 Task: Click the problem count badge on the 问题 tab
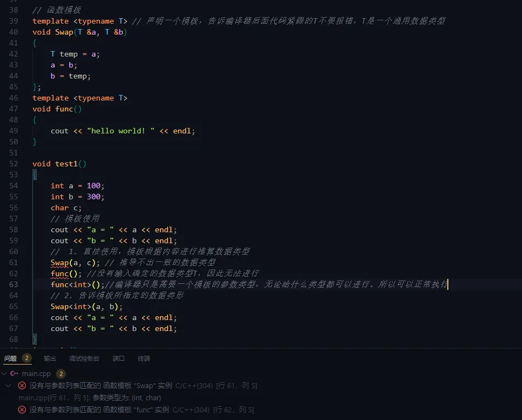point(27,358)
